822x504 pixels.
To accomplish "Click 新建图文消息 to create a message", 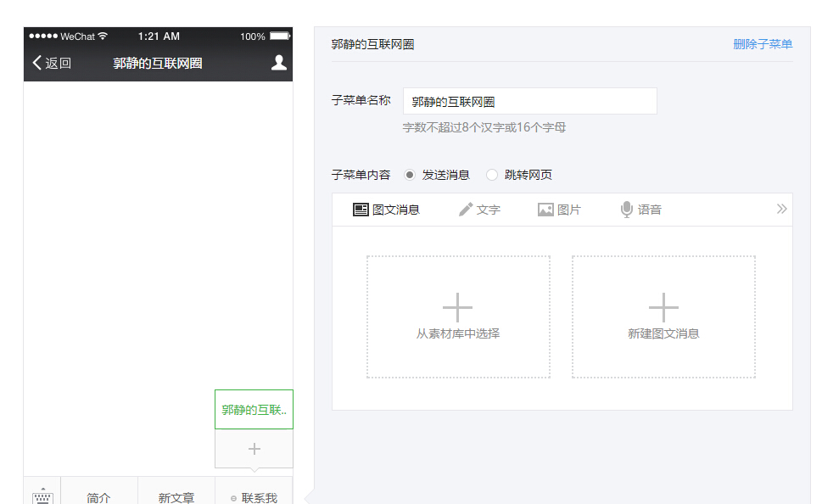I will pos(663,316).
